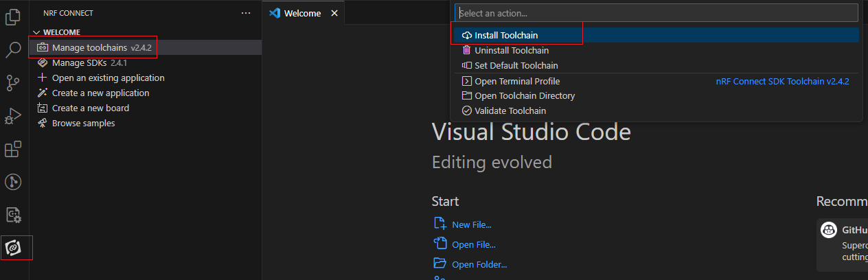Open the Search view in activity bar
Image resolution: width=868 pixels, height=280 pixels.
click(x=13, y=49)
